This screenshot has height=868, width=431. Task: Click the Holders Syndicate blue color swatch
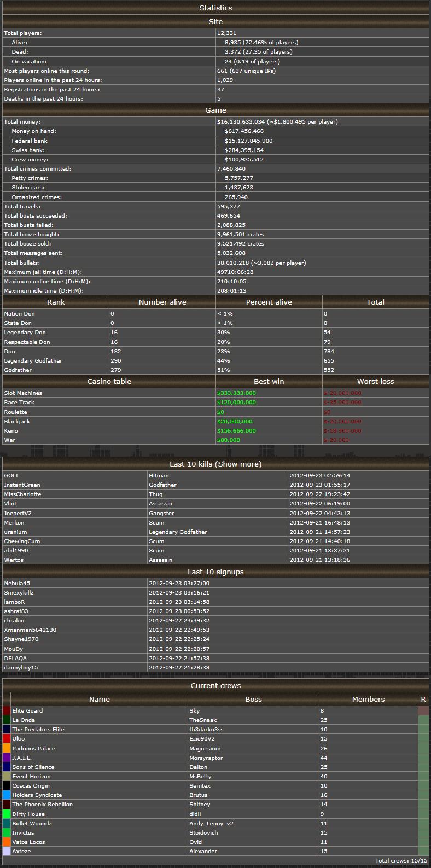pyautogui.click(x=7, y=795)
